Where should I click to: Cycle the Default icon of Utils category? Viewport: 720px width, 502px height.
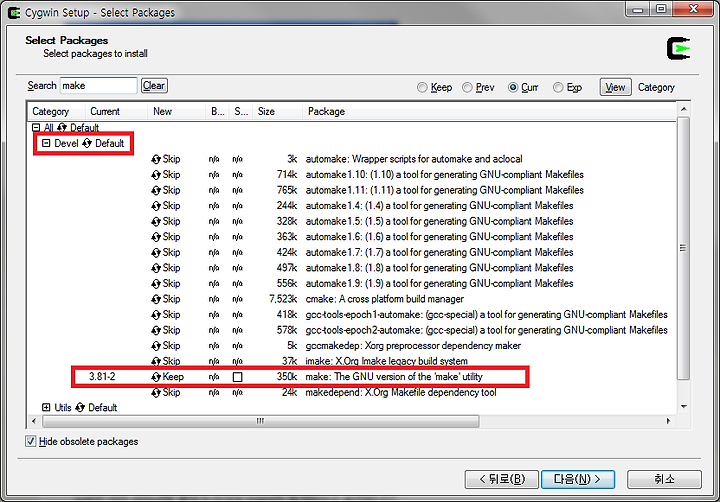tap(80, 407)
